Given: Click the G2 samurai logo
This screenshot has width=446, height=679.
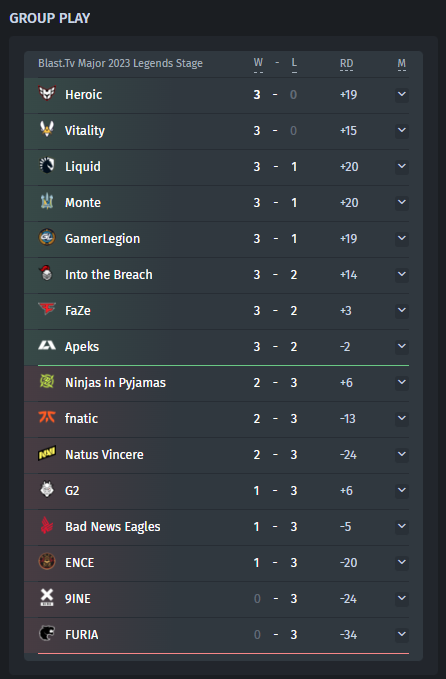Looking at the screenshot, I should [47, 489].
